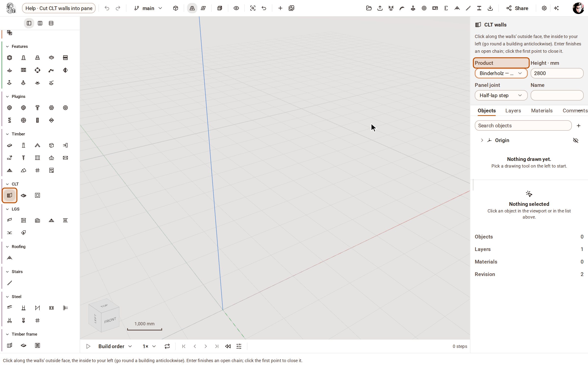Image resolution: width=588 pixels, height=368 pixels.
Task: Toggle Origin visibility eye icon
Action: pyautogui.click(x=576, y=140)
